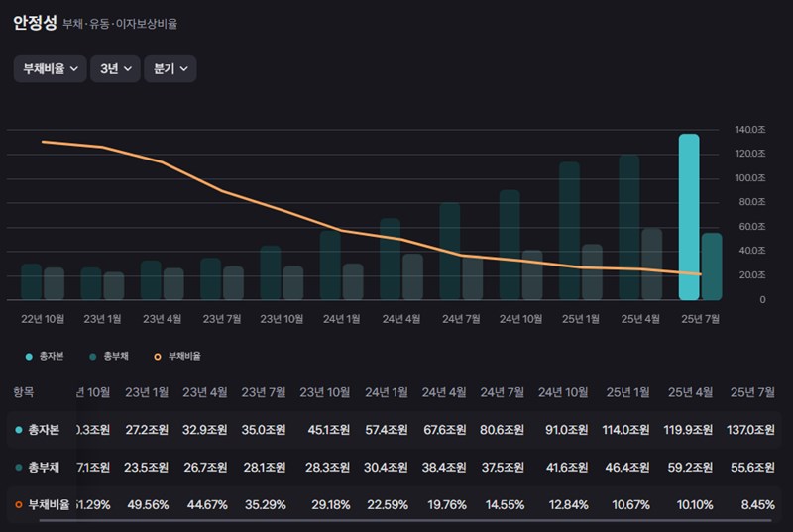
Task: Click the 8.45% 부채비율 cell
Action: 757,505
